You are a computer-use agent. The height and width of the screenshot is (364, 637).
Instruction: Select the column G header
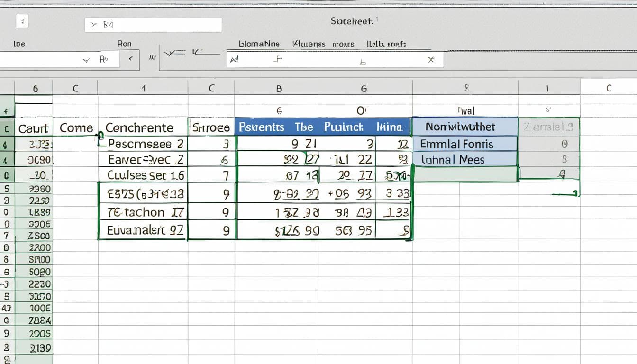click(364, 88)
